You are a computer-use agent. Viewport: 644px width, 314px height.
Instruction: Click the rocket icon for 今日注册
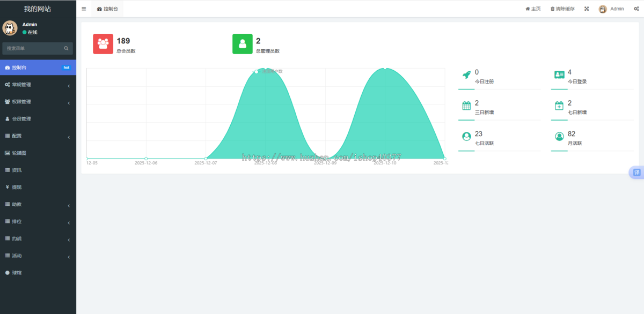click(x=466, y=75)
